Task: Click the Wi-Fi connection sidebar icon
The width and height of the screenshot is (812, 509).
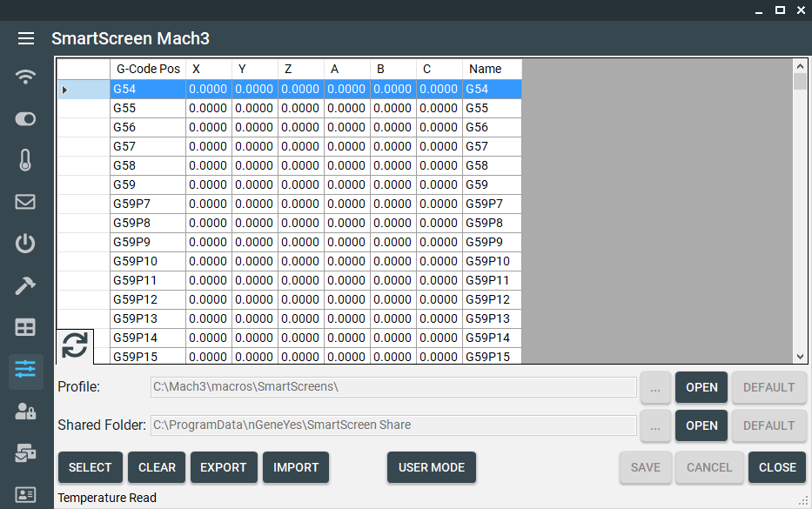Action: [26, 77]
